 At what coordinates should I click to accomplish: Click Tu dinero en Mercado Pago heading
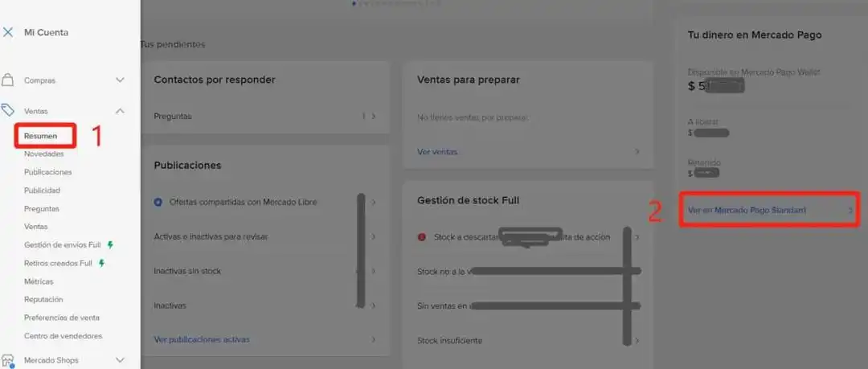[x=755, y=35]
